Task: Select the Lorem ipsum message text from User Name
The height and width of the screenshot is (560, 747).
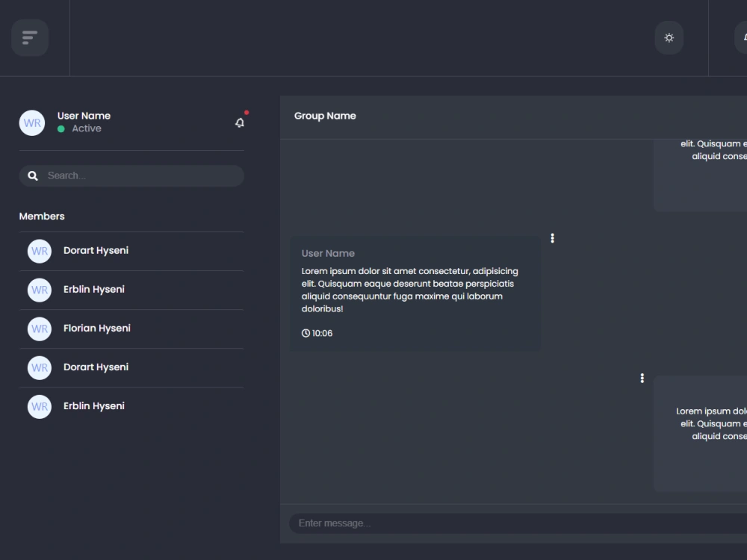Action: (409, 290)
